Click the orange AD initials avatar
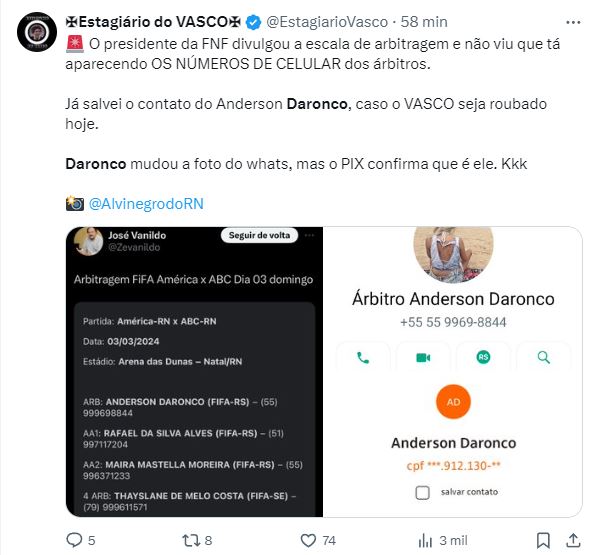 point(453,402)
